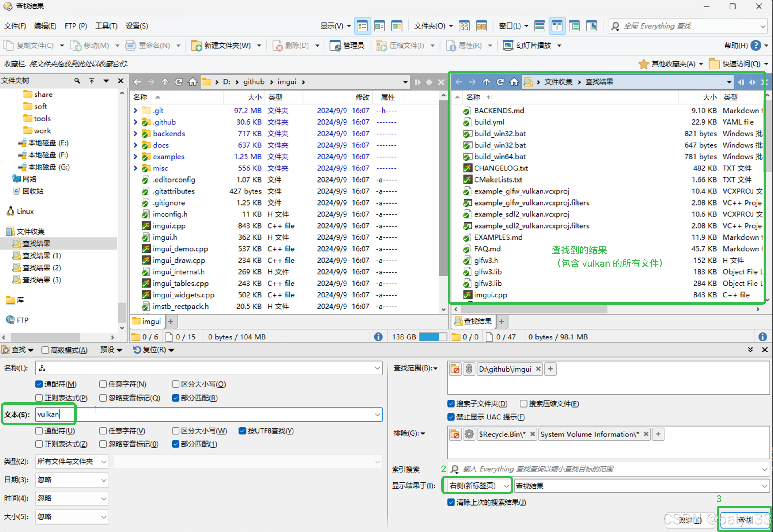Click the up-directory arrow in left pane
The height and width of the screenshot is (532, 773).
[165, 82]
